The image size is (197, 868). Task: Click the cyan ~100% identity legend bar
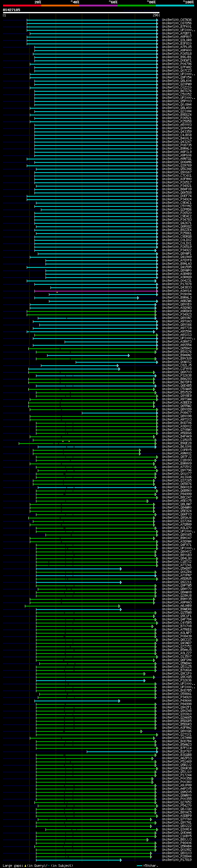pos(175,6)
